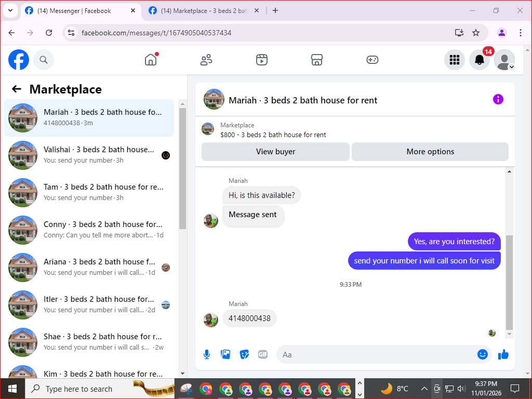Viewport: 532px width, 399px height.
Task: Open the Gaming controller icon
Action: tap(372, 60)
